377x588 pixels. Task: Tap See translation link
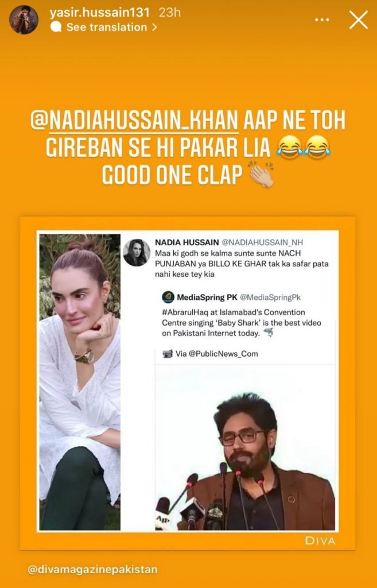(x=106, y=28)
